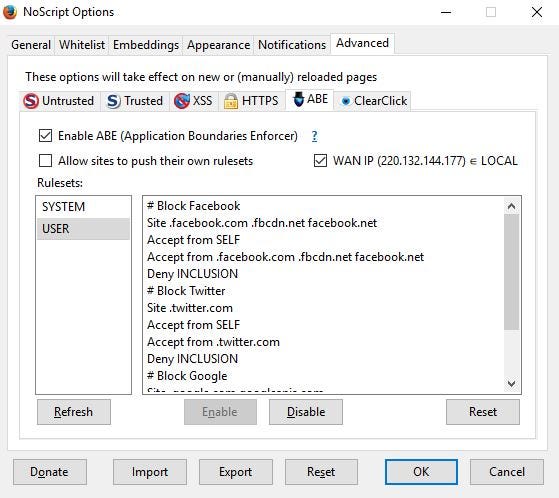Click 'Accept from .facebook.com .fbcdn.net facebook.net' line
Image resolution: width=559 pixels, height=498 pixels.
tap(286, 257)
